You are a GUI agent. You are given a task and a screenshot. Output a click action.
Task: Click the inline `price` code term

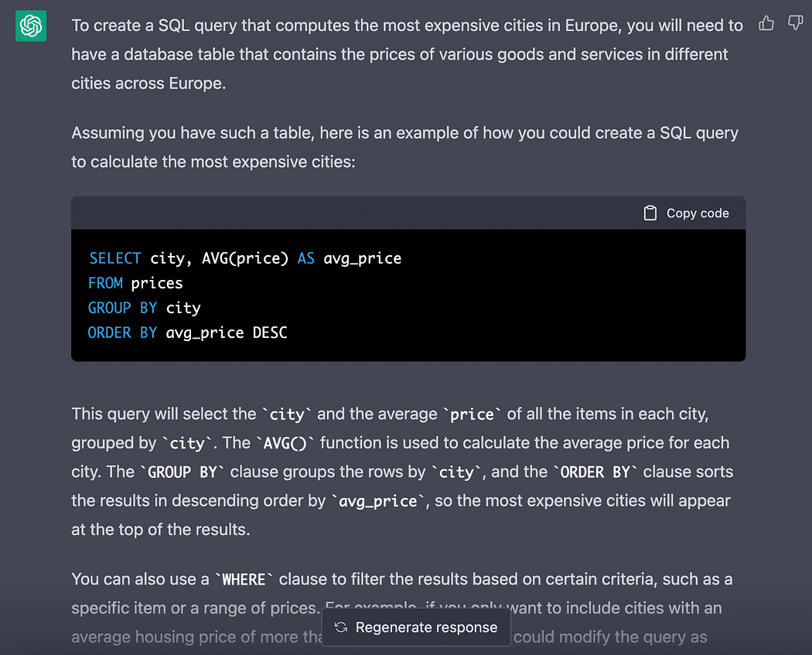point(472,414)
